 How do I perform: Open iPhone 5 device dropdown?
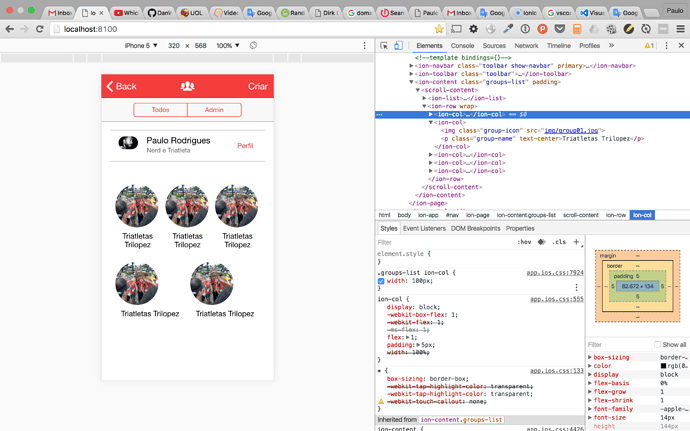(x=141, y=45)
